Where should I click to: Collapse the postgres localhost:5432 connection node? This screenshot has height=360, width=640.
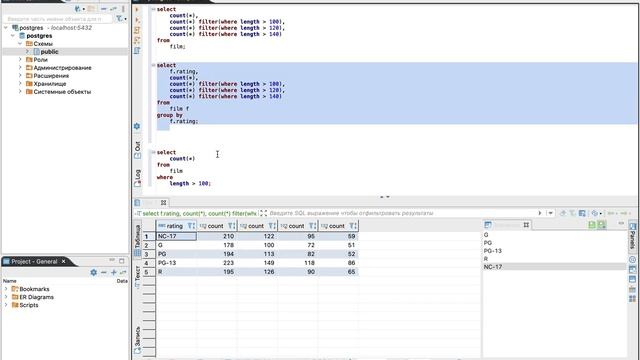point(6,28)
